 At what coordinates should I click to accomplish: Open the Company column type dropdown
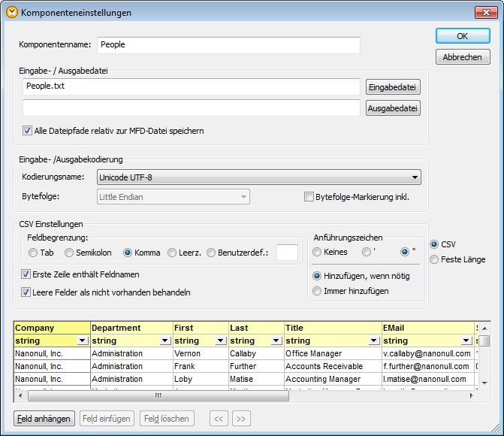[82, 341]
